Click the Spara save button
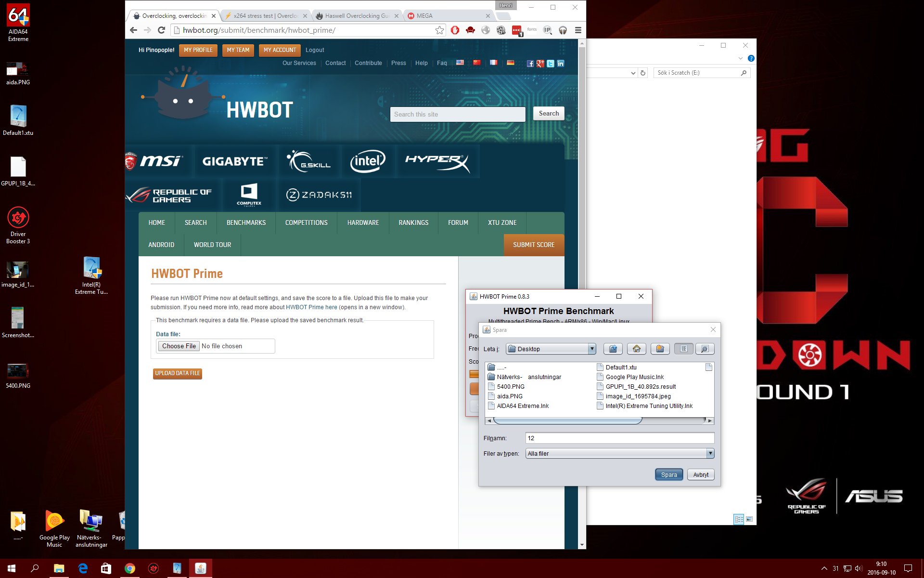The width and height of the screenshot is (924, 578). tap(669, 474)
